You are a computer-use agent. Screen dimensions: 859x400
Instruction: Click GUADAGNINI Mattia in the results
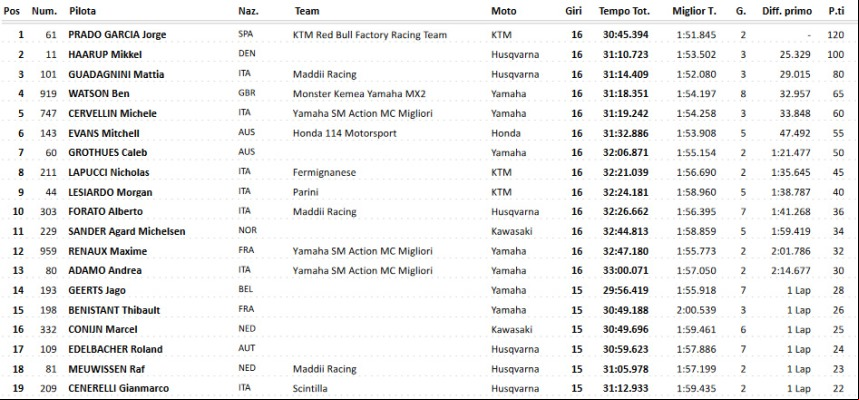click(116, 74)
